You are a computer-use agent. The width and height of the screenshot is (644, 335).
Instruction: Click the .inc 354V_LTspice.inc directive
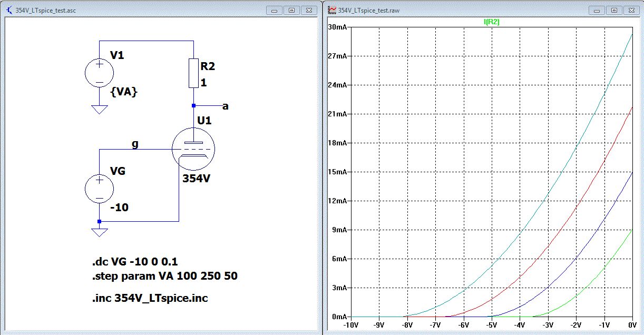point(150,298)
